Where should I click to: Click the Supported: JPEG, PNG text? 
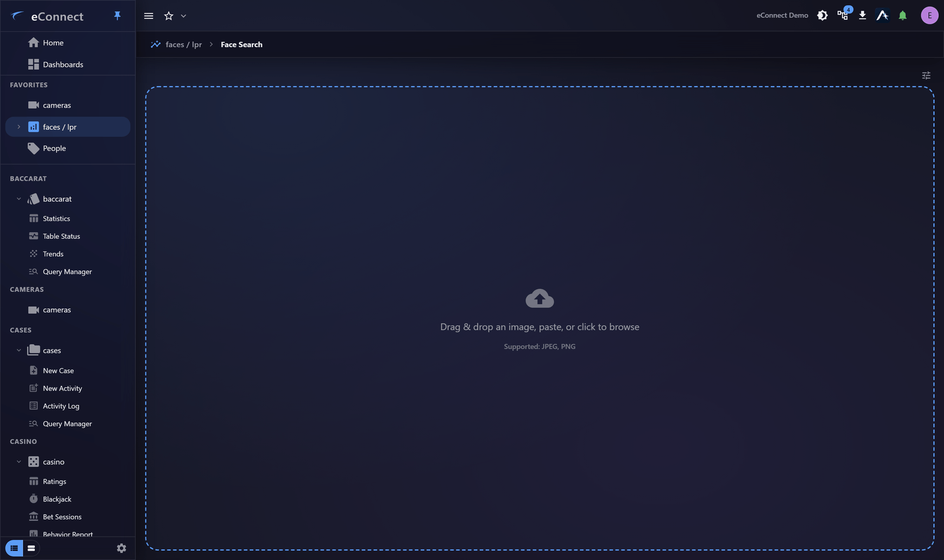tap(540, 347)
